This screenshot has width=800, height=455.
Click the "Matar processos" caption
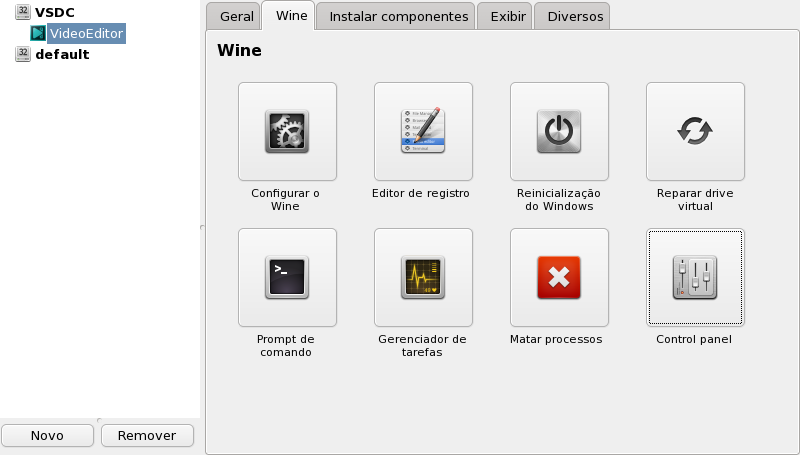point(556,339)
